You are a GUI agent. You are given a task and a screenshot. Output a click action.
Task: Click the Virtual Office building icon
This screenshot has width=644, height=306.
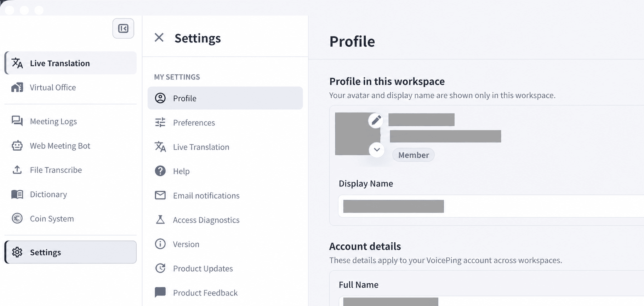(x=17, y=87)
